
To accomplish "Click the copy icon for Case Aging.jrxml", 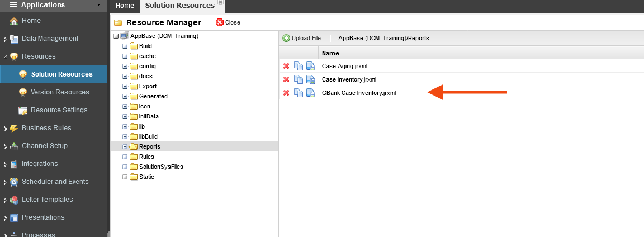I will tap(299, 67).
